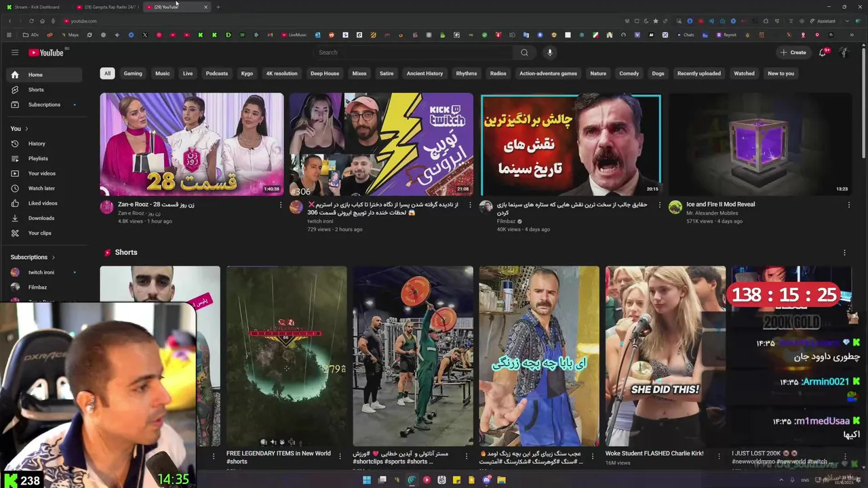Open Playlists in the sidebar
Screen dimensions: 868x488
43,159
